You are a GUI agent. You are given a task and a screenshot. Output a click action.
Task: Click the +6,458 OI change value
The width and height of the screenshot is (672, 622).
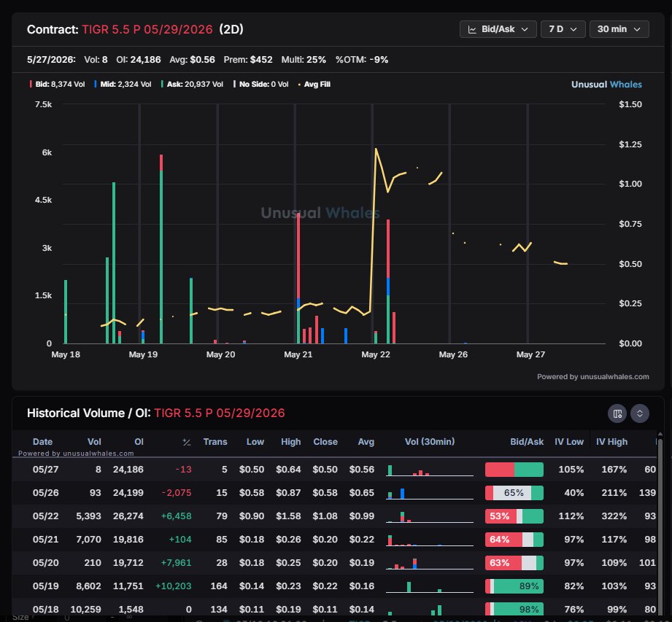176,516
